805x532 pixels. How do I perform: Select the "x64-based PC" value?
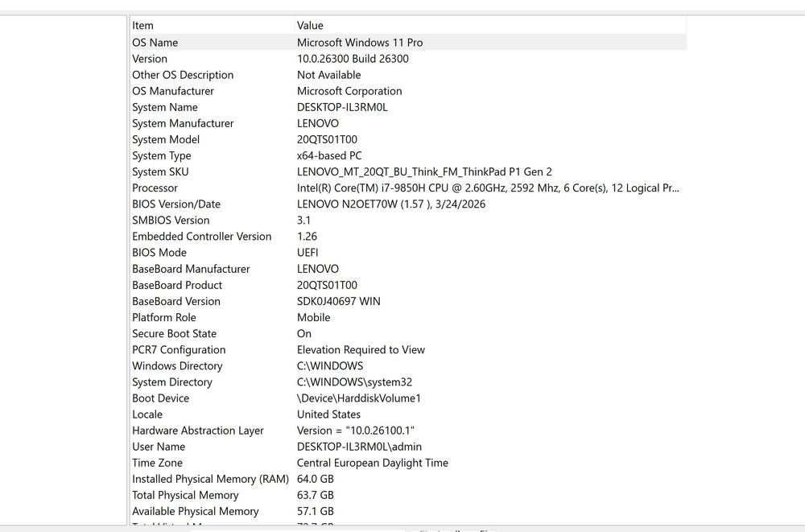(x=329, y=155)
